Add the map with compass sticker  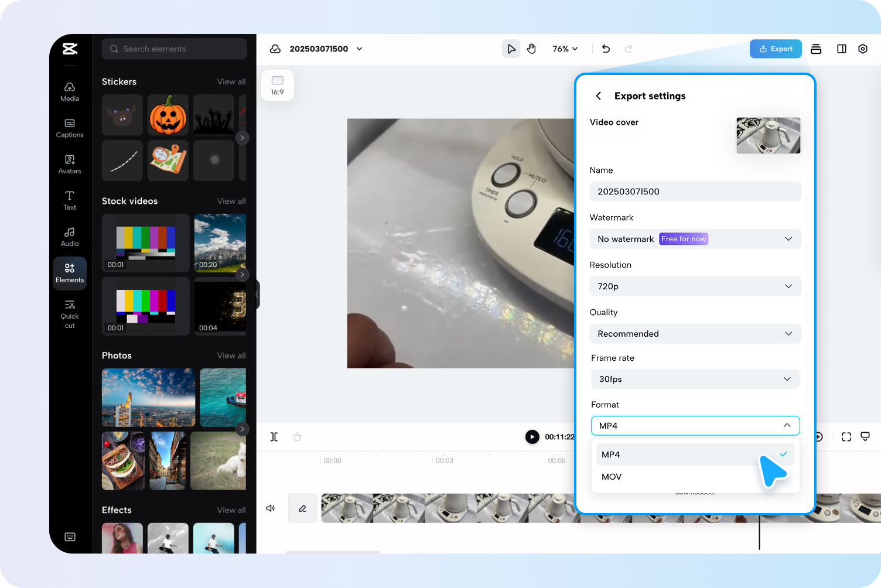168,160
